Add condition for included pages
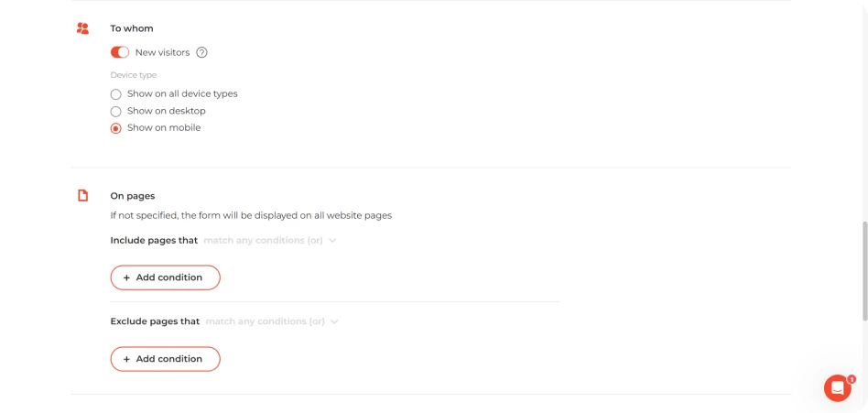Screen dimensions: 868x413 coord(166,277)
